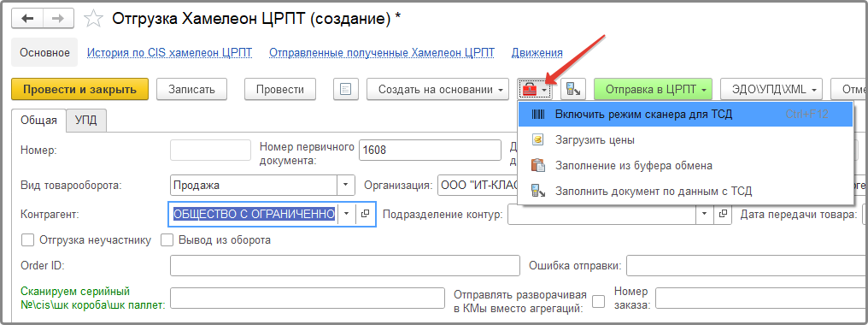Click the Номер input field
The height and width of the screenshot is (325, 868).
tap(211, 150)
